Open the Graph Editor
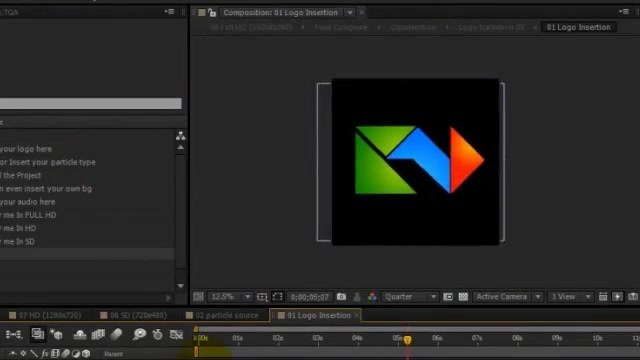640x360 pixels. click(x=176, y=335)
